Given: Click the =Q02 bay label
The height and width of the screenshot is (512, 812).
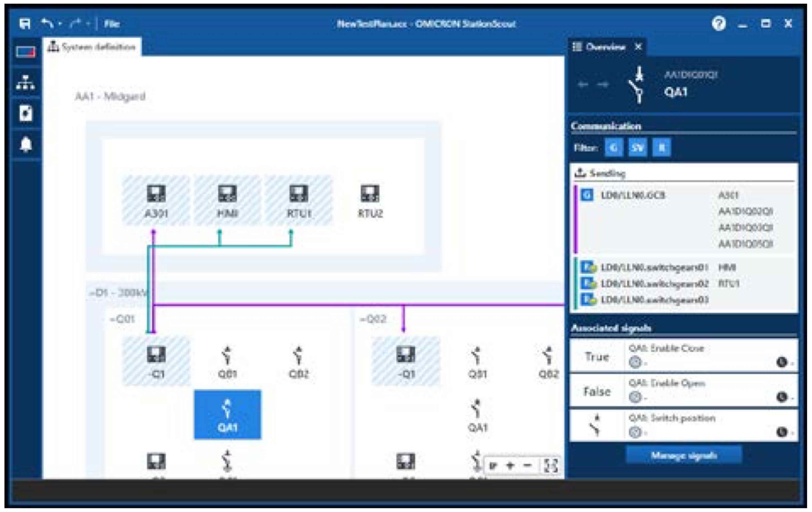Looking at the screenshot, I should pos(373,319).
